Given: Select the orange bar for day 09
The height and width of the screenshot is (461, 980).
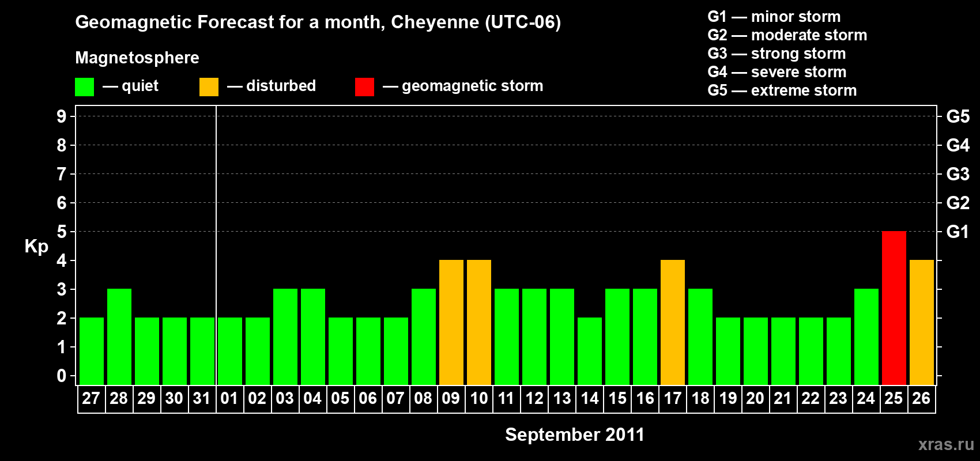Looking at the screenshot, I should tap(451, 323).
